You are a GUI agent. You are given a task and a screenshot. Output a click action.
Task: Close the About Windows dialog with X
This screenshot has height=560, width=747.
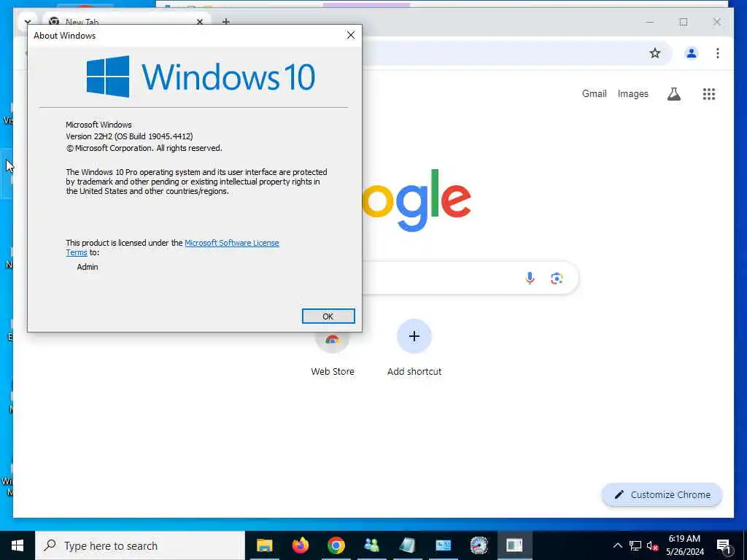351,35
